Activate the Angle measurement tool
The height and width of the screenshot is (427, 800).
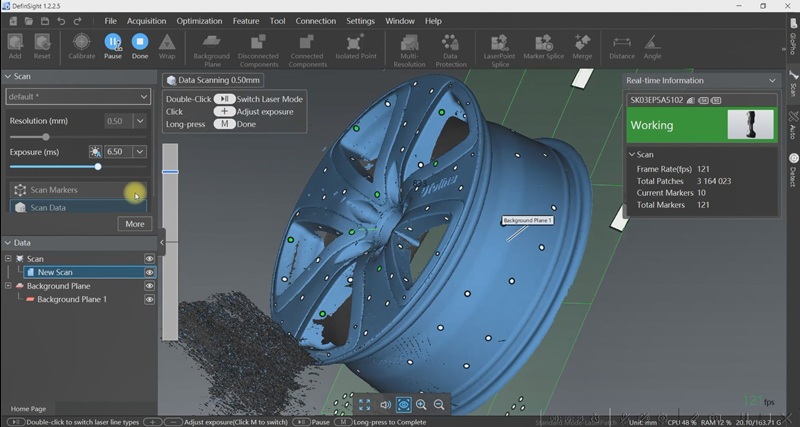pos(652,43)
